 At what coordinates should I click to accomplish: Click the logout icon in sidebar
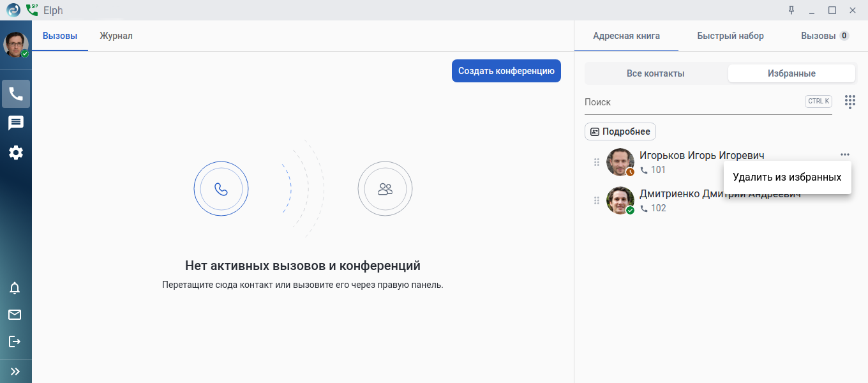pos(15,342)
